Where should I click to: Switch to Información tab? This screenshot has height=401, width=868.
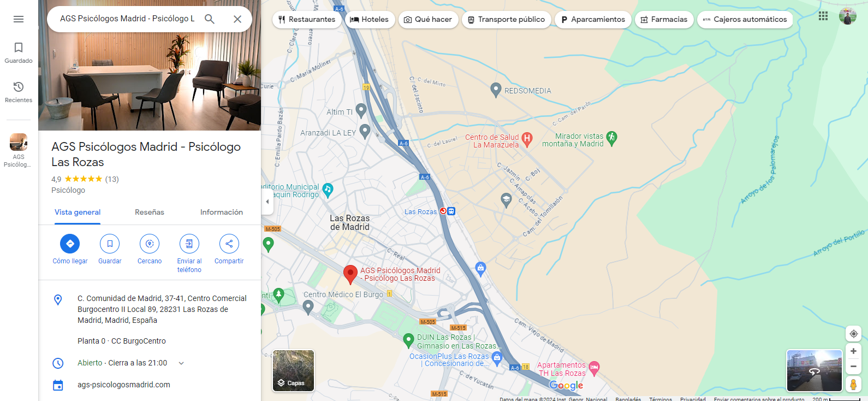coord(222,213)
